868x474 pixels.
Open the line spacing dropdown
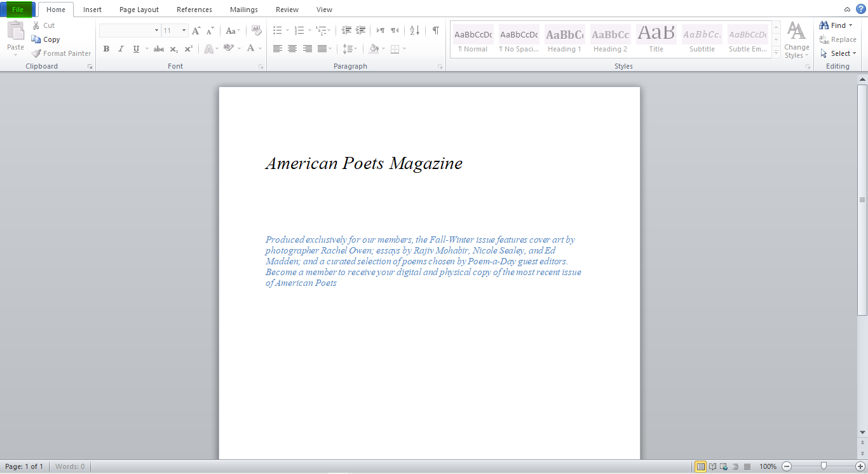349,49
